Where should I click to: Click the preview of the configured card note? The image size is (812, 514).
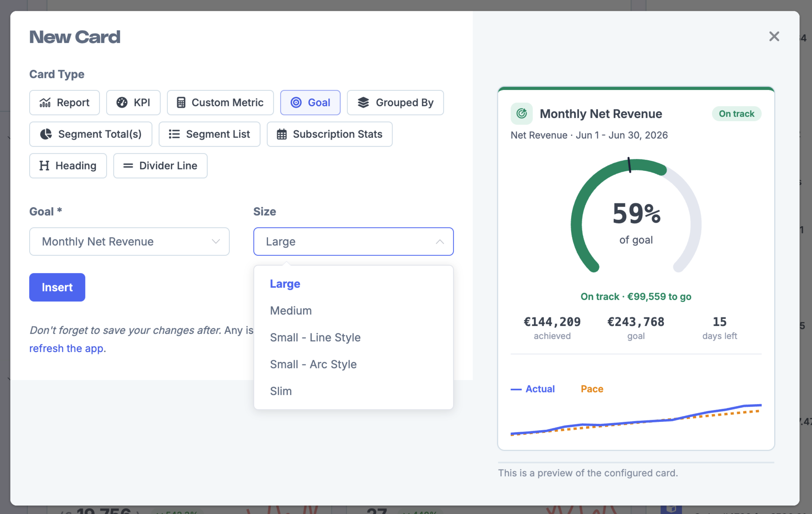point(588,473)
